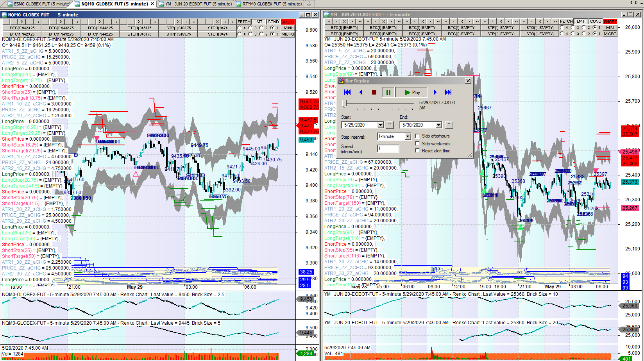Click FETCH in the YM chart toolbar
This screenshot has width=644, height=361.
tap(566, 21)
